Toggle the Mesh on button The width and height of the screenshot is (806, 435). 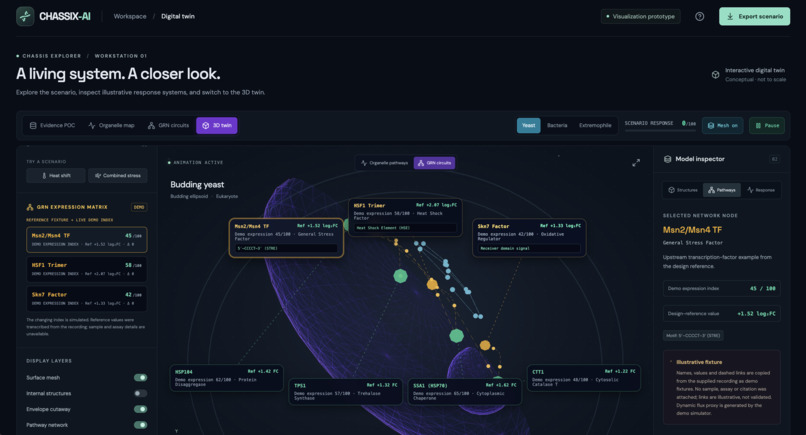click(x=722, y=125)
